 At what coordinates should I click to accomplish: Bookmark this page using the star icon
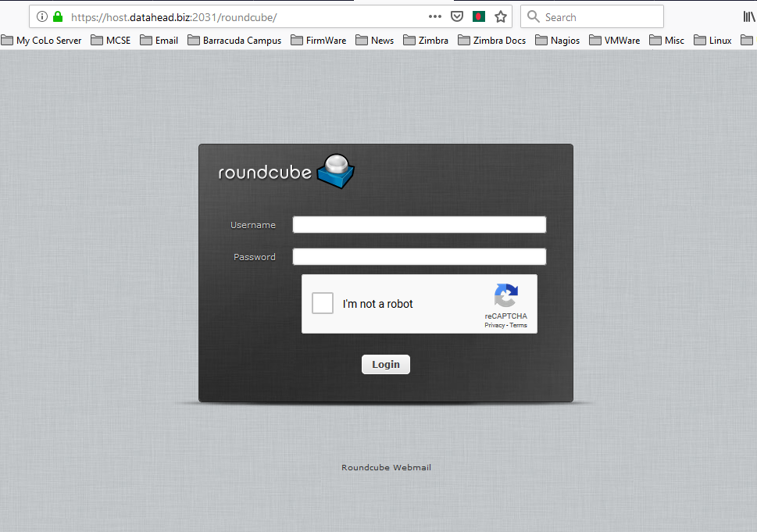point(499,16)
